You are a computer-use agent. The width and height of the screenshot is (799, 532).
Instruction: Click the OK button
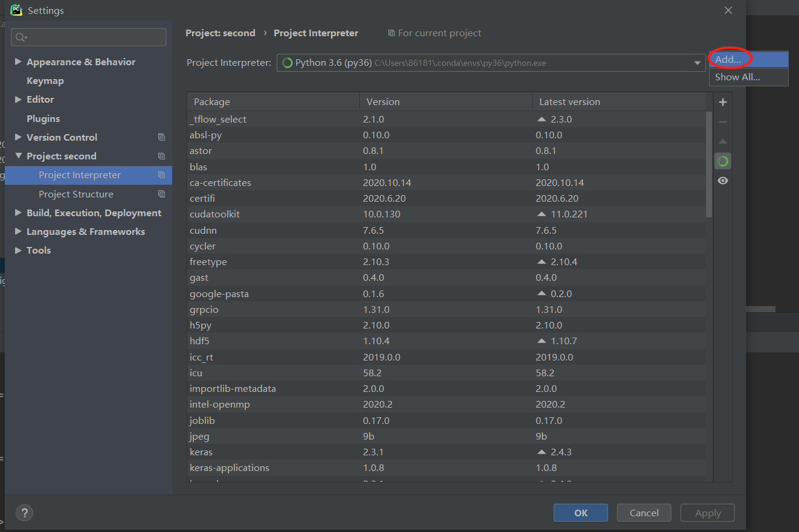pos(580,513)
